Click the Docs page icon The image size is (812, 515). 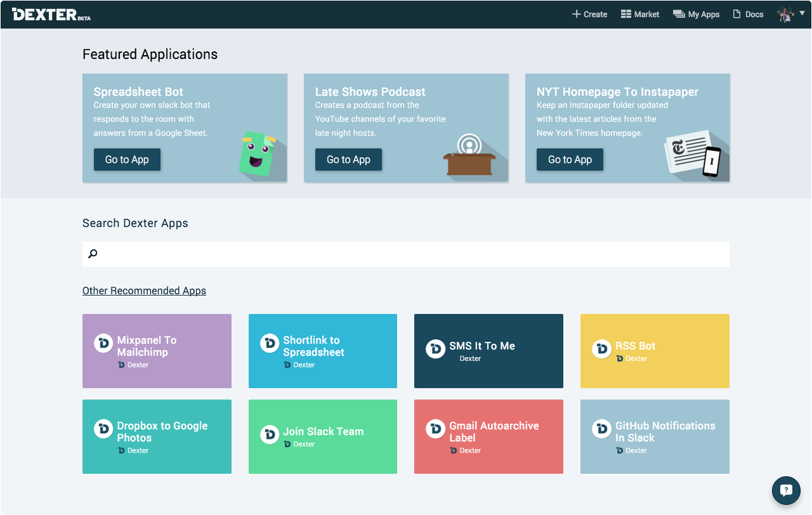click(x=737, y=14)
